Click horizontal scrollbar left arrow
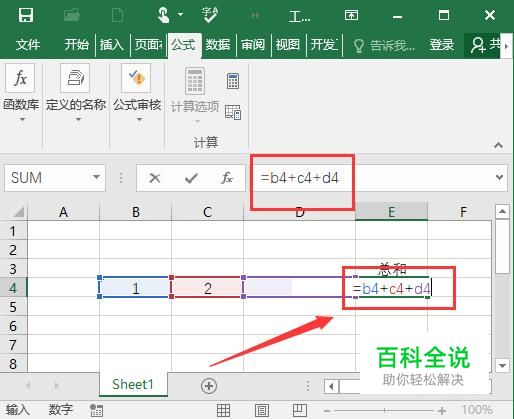 (331, 387)
